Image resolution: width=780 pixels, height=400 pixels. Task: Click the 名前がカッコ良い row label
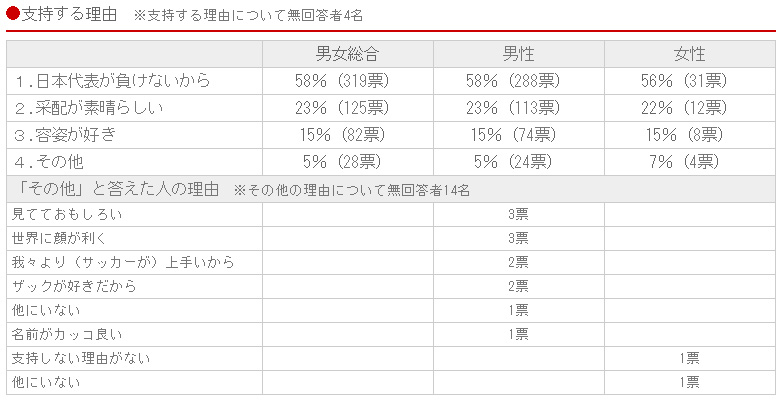pyautogui.click(x=67, y=334)
